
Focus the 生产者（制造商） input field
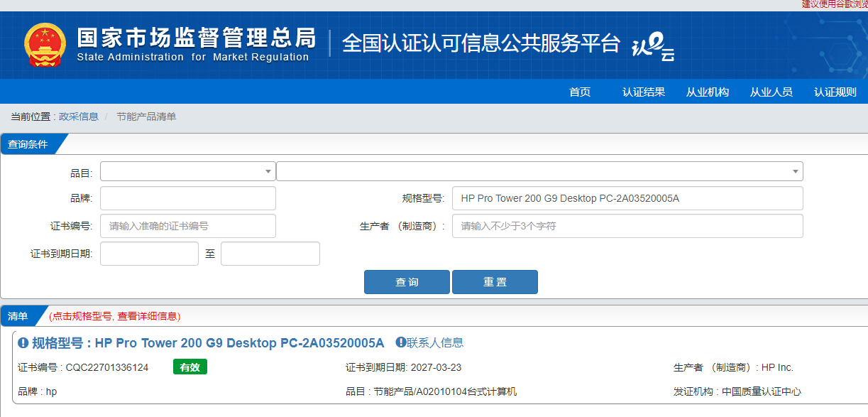coord(627,226)
